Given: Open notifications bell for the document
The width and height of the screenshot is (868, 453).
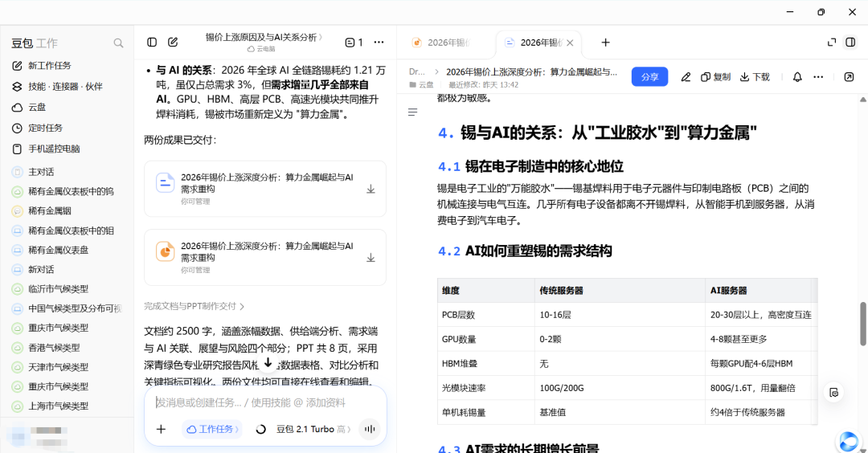Looking at the screenshot, I should click(797, 77).
